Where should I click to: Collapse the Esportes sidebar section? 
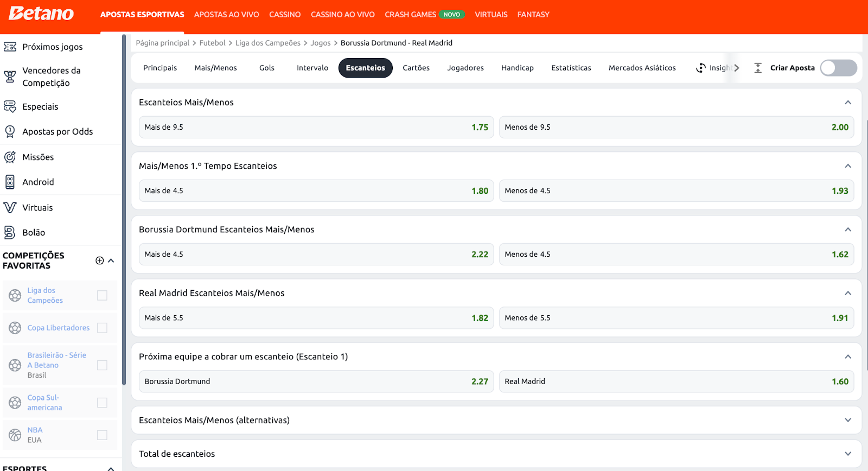coord(111,468)
